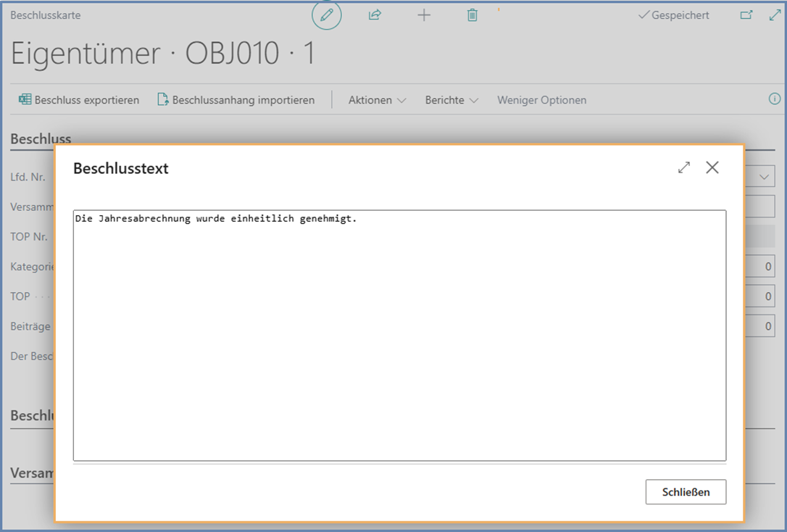Click Beschluss exportieren
The image size is (787, 532).
[79, 100]
